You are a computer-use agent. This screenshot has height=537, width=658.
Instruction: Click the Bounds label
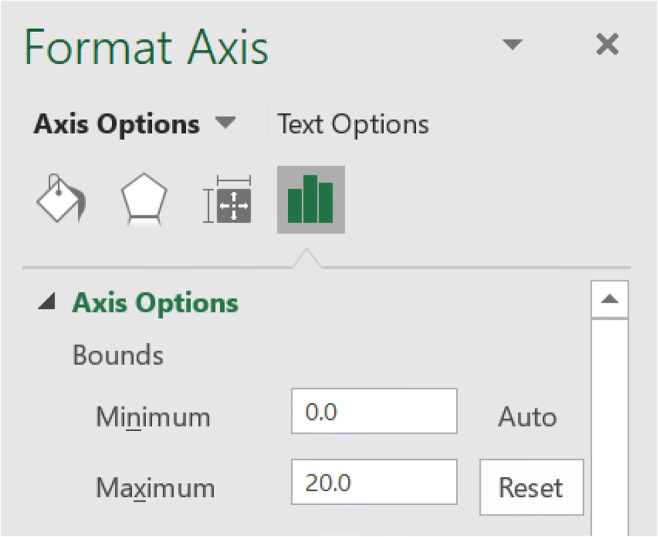pos(118,355)
